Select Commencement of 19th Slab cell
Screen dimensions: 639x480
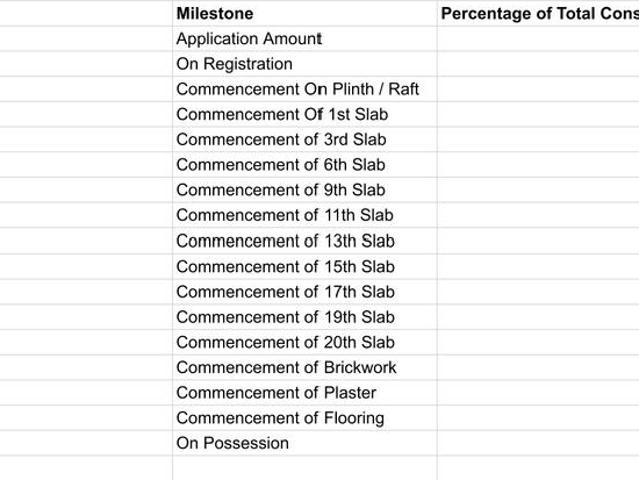tap(305, 317)
